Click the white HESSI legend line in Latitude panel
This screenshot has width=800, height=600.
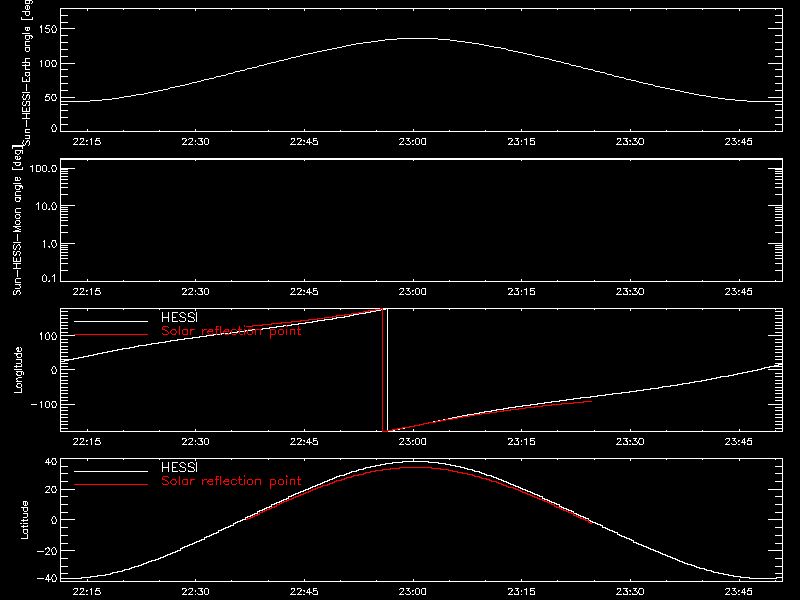pyautogui.click(x=111, y=471)
